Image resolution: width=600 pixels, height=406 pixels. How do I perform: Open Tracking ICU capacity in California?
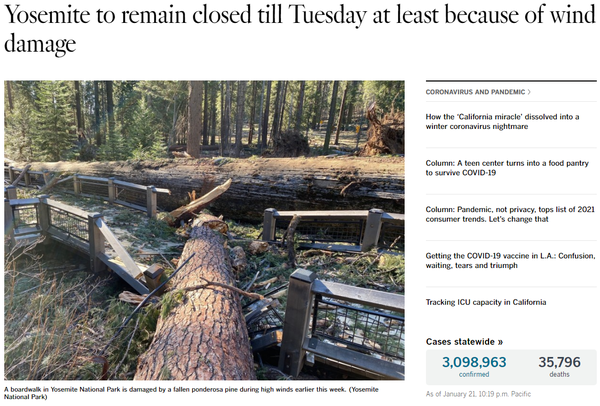[x=486, y=302]
